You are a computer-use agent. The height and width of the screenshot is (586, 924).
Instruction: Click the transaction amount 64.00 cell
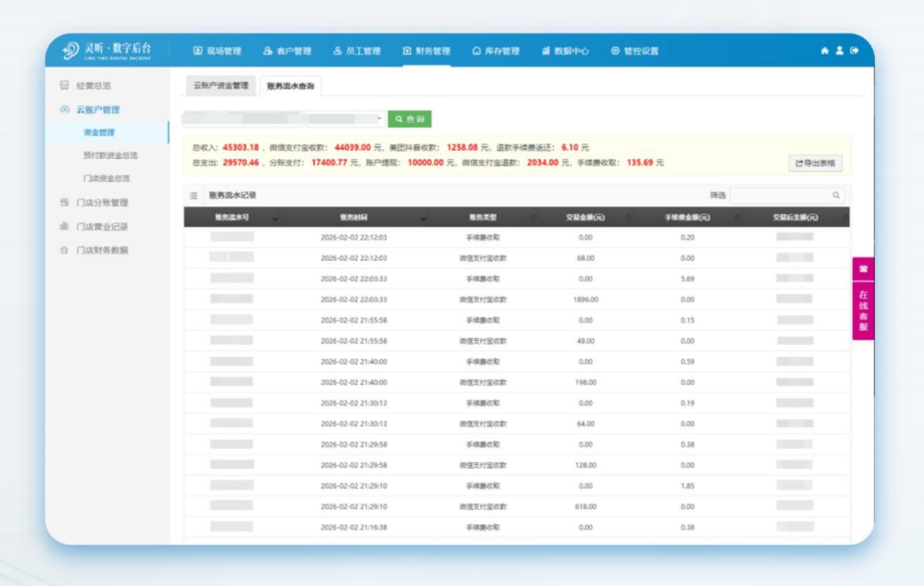[585, 424]
